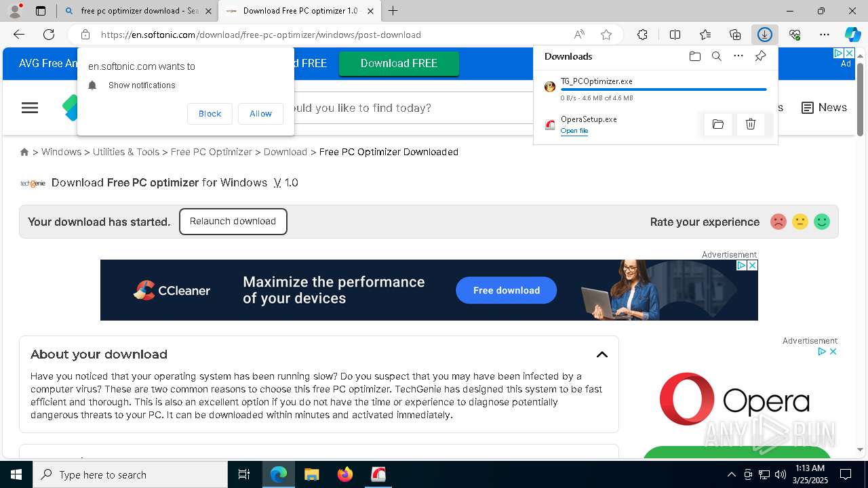Go back to the previous page
The image size is (868, 488).
coord(19,35)
